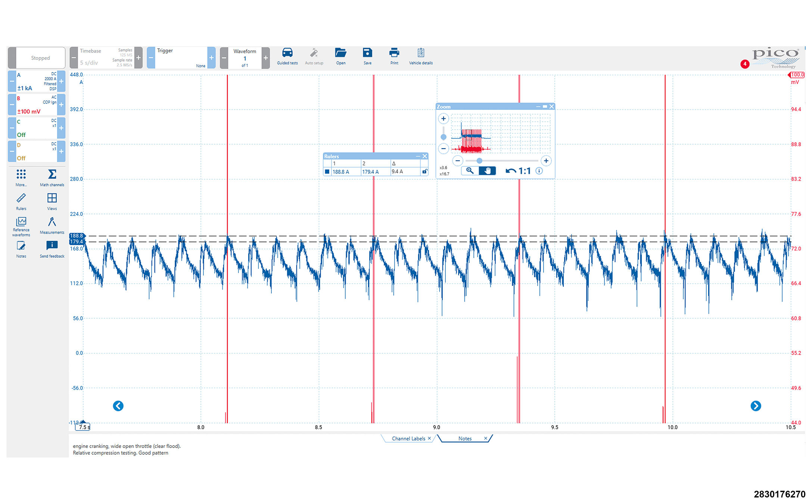Click the Vehicle details clipboard icon

(421, 53)
